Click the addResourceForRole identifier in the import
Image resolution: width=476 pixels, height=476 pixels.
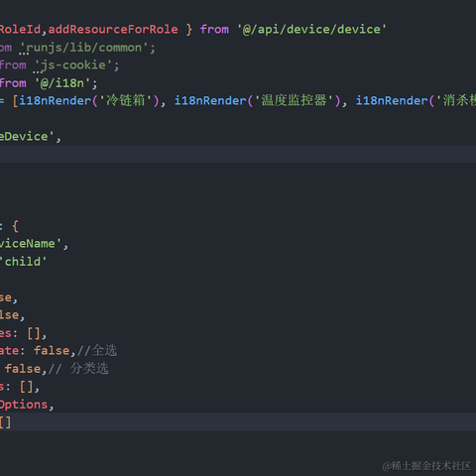pyautogui.click(x=113, y=30)
